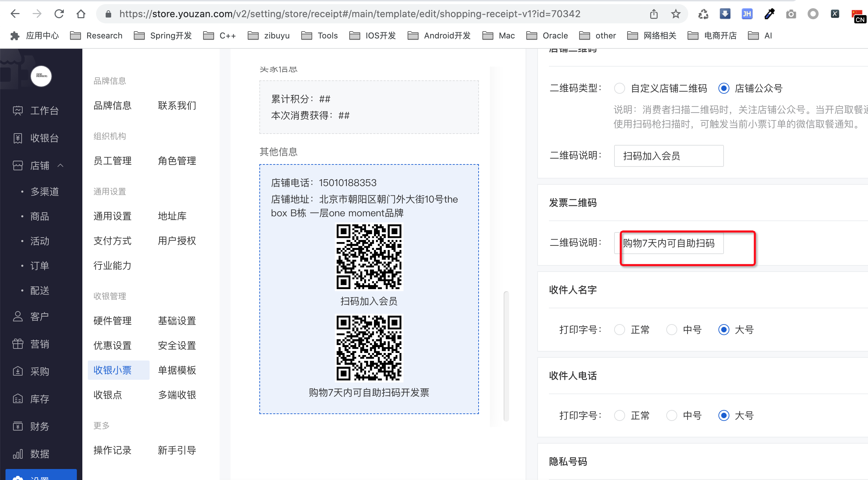Collapse the 店铺 sidebar menu chevron

tap(61, 165)
